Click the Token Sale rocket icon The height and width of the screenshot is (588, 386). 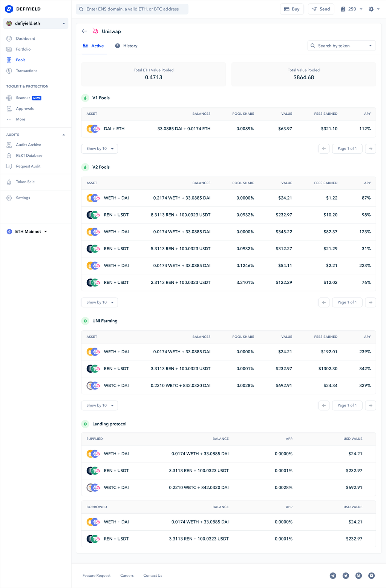(x=9, y=182)
